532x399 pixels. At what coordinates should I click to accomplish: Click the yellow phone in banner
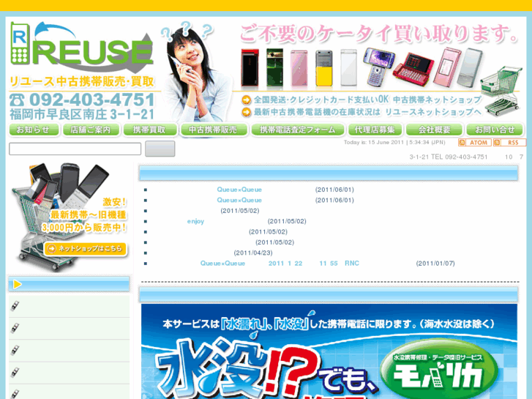pos(324,69)
